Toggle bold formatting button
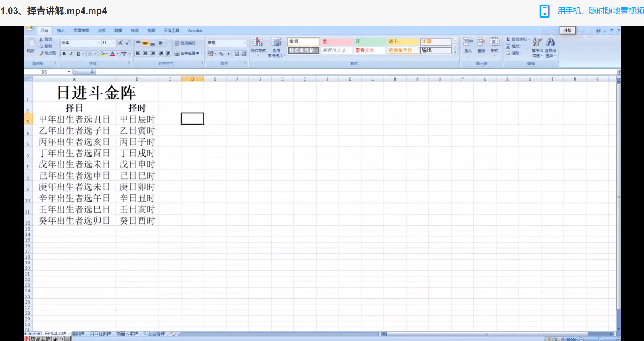This screenshot has height=341, width=644. [x=64, y=54]
